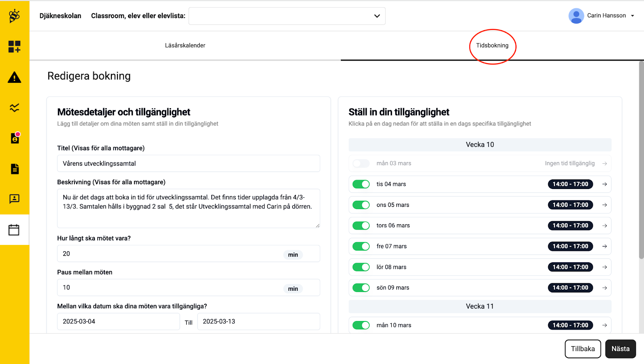Viewport: 644px width, 364px height.
Task: Open the notification badge sidebar icon
Action: tap(15, 138)
